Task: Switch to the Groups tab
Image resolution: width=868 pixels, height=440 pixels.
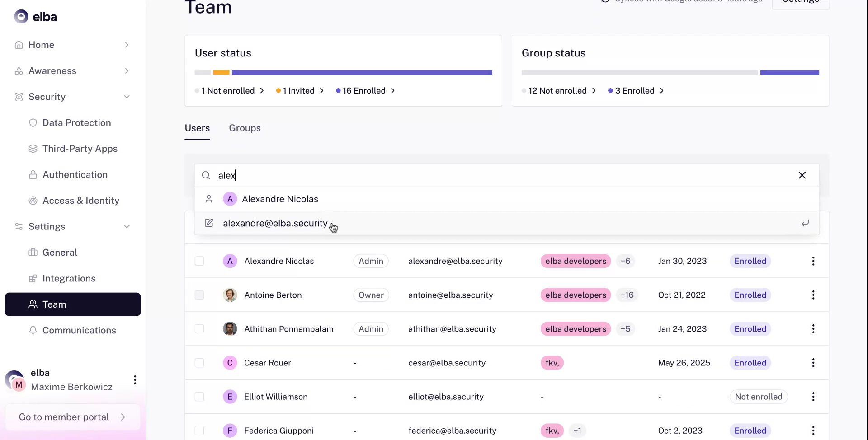Action: 245,128
